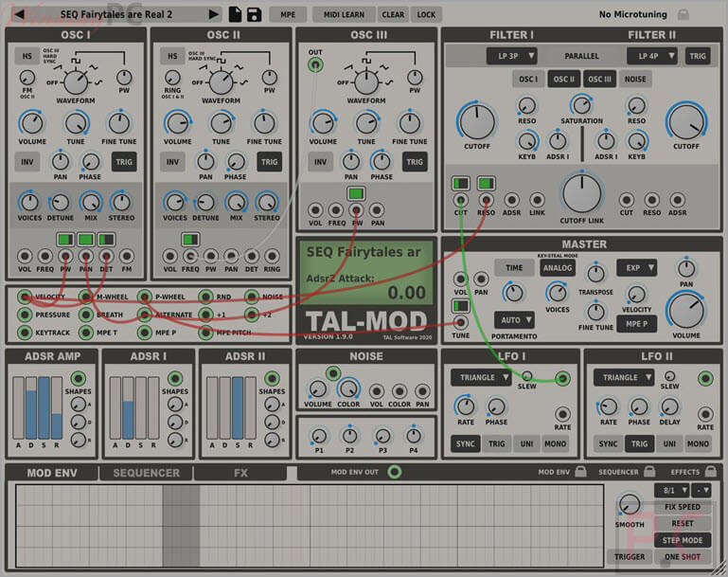
Task: Click the Pressure modulation output jack
Action: tap(25, 315)
